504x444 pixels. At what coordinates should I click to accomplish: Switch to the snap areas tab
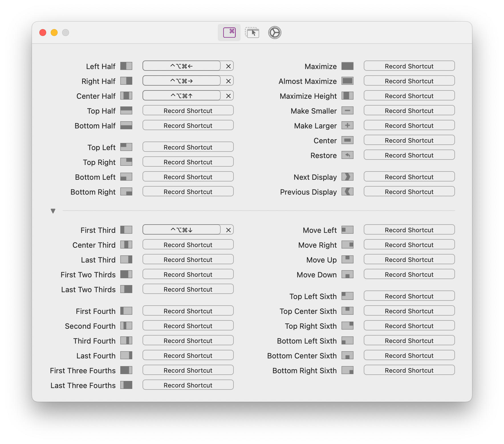pos(252,33)
